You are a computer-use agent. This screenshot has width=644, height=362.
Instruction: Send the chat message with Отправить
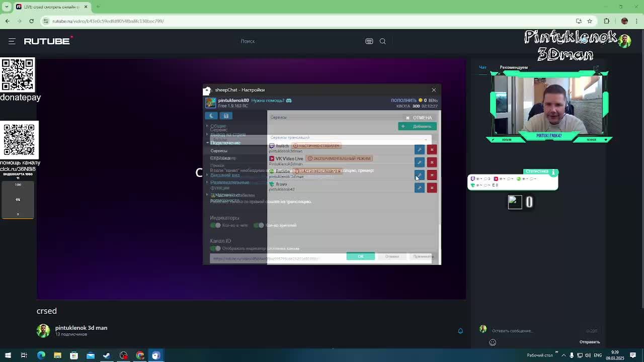[x=590, y=342]
